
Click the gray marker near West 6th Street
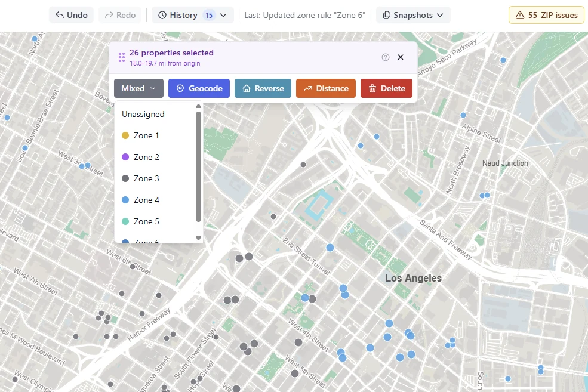pos(133,267)
